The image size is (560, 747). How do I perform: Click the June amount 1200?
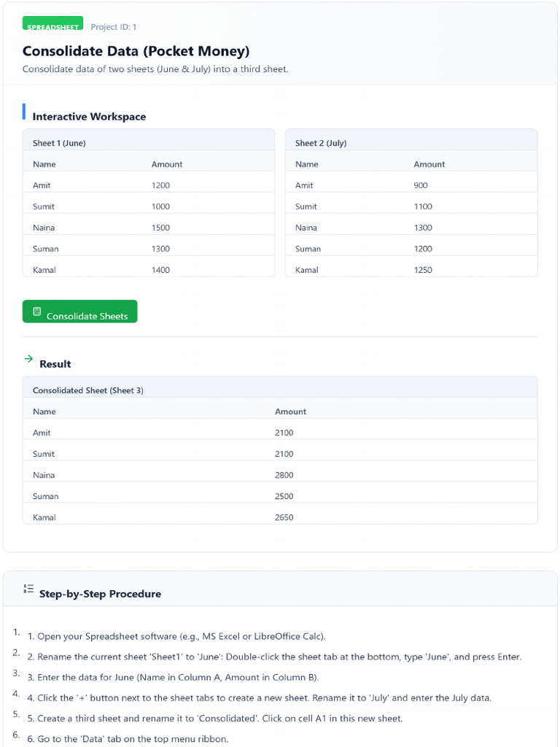click(160, 185)
